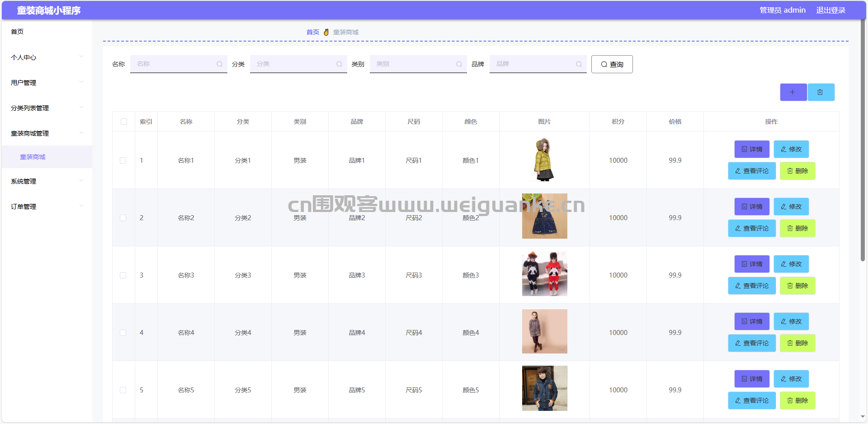Check the checkbox for row 名称1
The width and height of the screenshot is (868, 424).
click(x=123, y=160)
